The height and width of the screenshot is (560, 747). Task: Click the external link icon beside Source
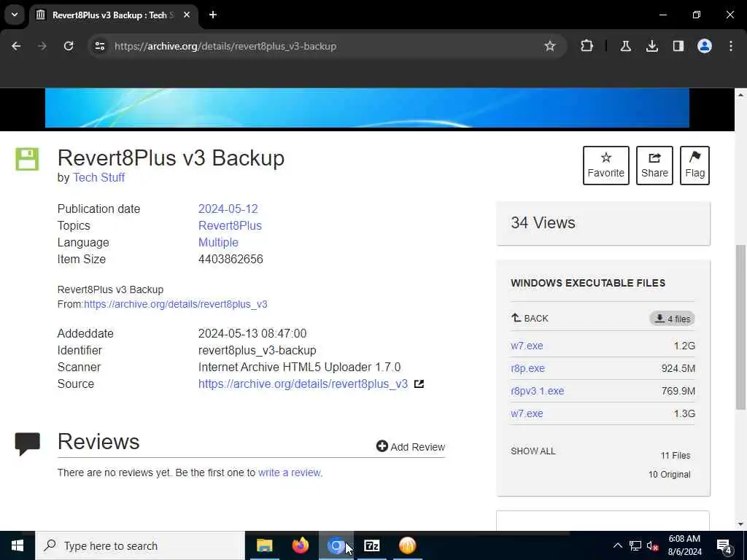[419, 384]
